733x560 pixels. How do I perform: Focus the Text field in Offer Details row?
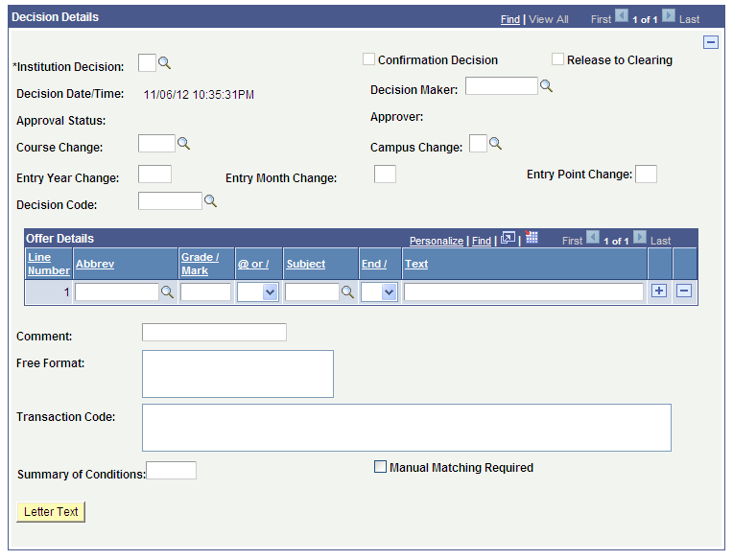coord(524,292)
